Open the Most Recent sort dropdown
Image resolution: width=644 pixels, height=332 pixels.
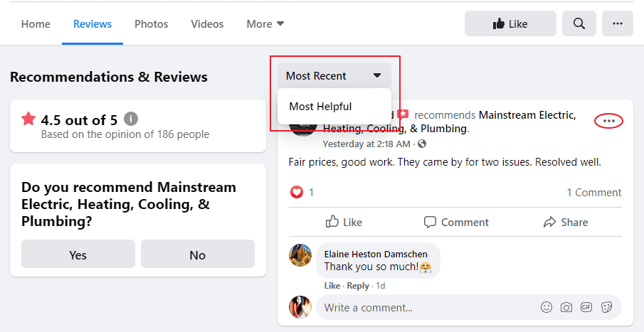point(334,75)
